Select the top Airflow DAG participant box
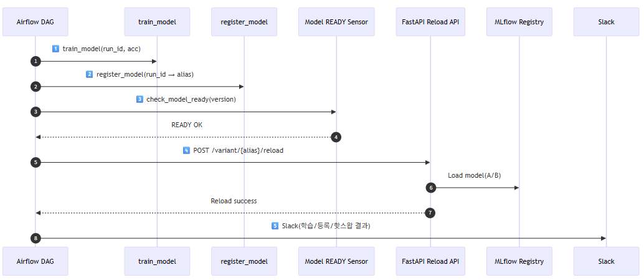The height and width of the screenshot is (280, 644). 36,22
